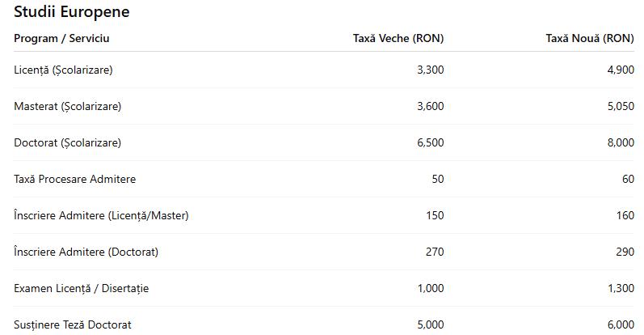Screen dimensions: 644x335
Task: Click the Taxă Nouă (RON) column header
Action: [x=590, y=38]
